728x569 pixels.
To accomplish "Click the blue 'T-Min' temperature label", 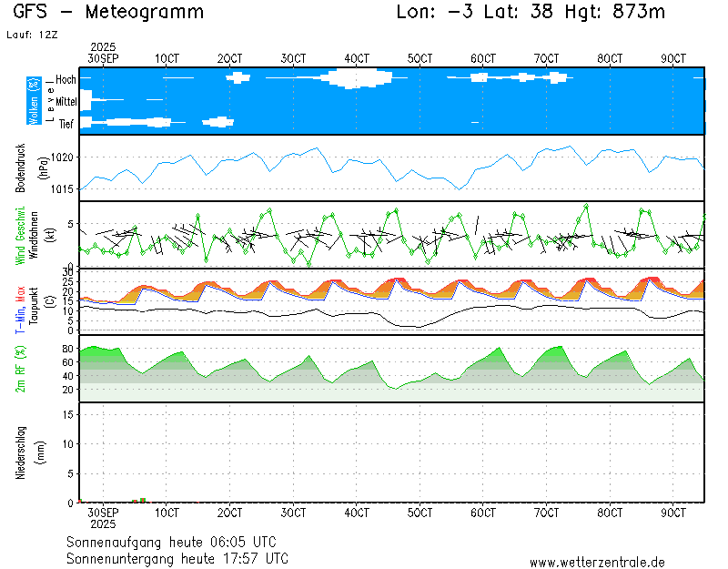I will coord(20,320).
